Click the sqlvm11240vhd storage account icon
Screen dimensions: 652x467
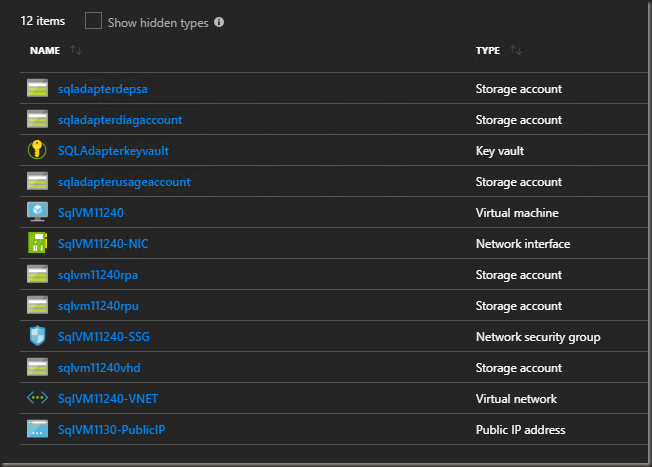point(38,368)
